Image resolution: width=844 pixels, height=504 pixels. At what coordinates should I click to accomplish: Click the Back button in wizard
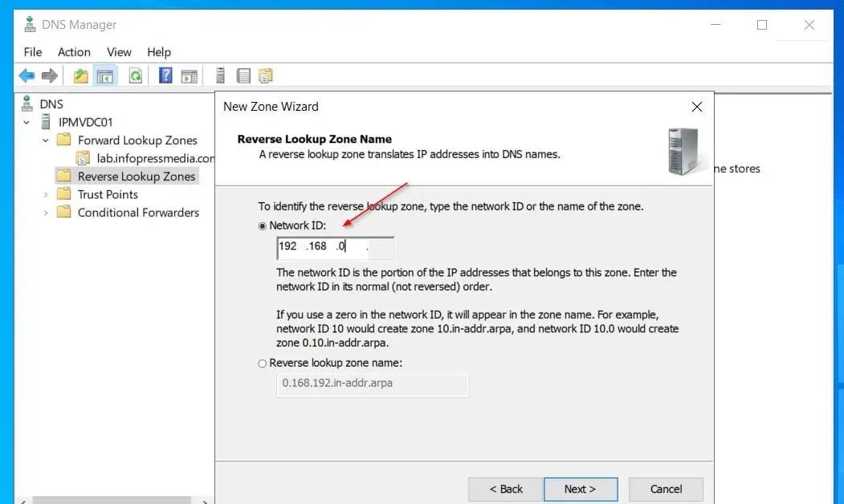[x=505, y=489]
